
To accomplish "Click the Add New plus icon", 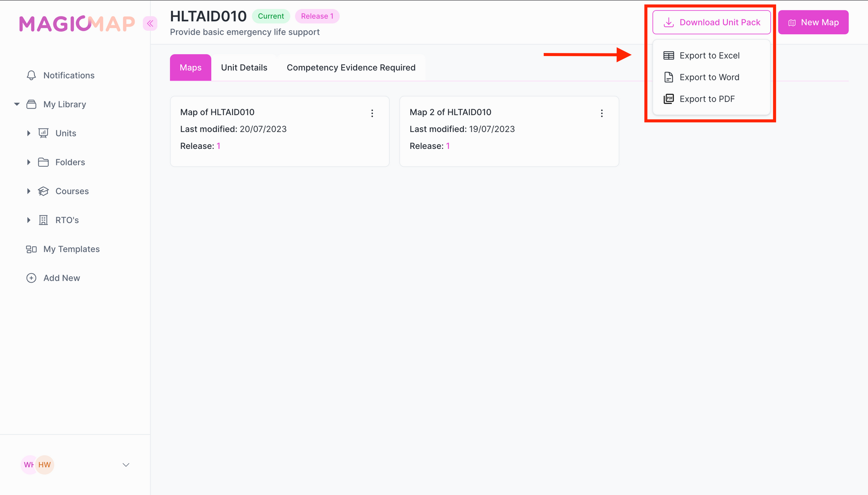I will click(x=31, y=278).
